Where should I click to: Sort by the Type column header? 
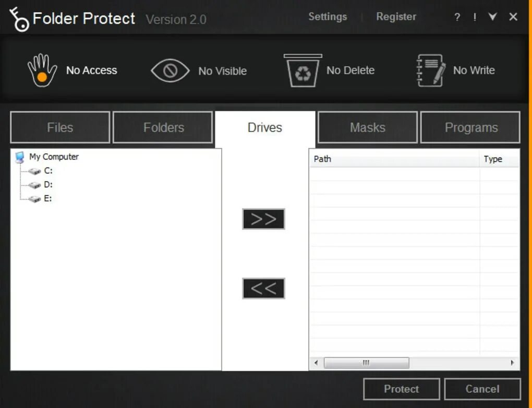point(500,159)
